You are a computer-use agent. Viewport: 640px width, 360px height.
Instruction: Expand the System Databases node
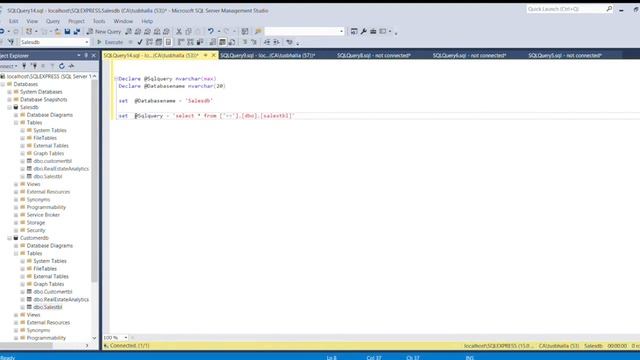(x=9, y=92)
